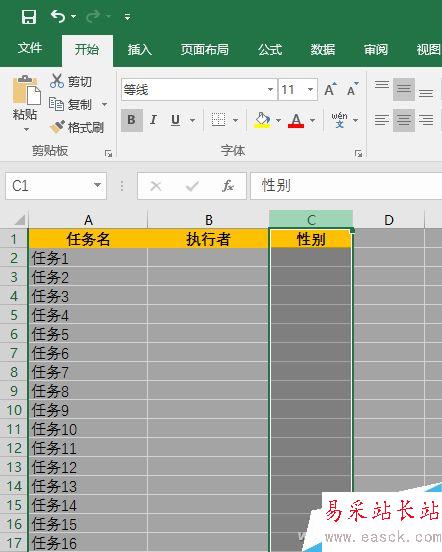Click the Save icon in quick access toolbar

(29, 17)
